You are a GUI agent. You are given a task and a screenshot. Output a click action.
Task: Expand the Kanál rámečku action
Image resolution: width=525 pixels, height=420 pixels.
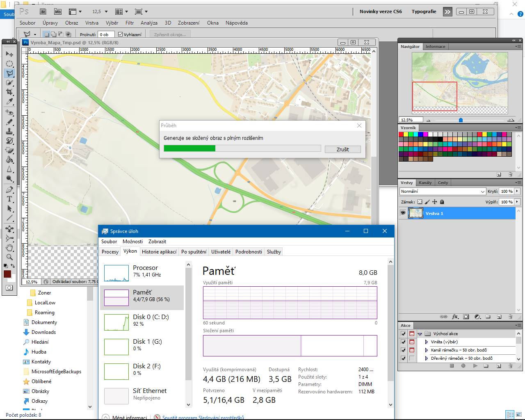pos(427,350)
